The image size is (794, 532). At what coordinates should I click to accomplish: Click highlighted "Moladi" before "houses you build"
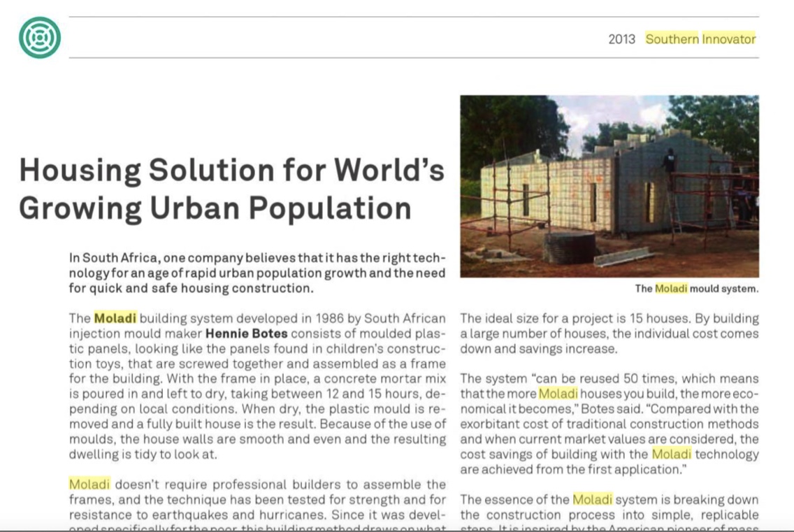point(558,394)
